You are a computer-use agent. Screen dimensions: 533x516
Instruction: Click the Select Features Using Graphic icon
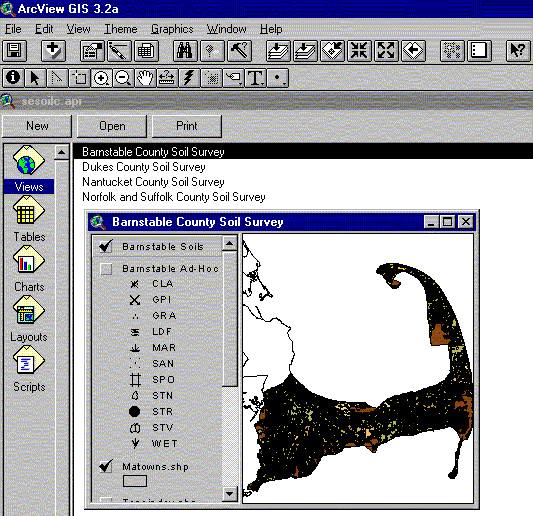click(452, 51)
